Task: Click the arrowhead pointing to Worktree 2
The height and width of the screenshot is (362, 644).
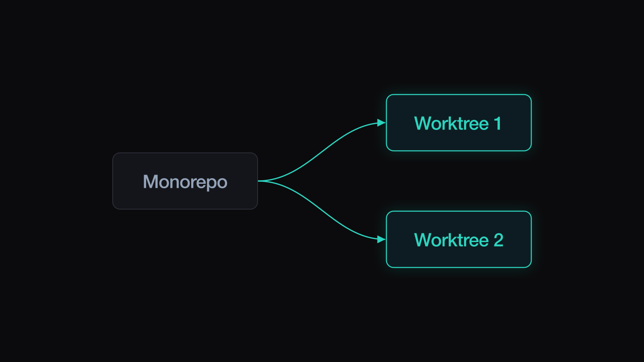Action: click(381, 239)
